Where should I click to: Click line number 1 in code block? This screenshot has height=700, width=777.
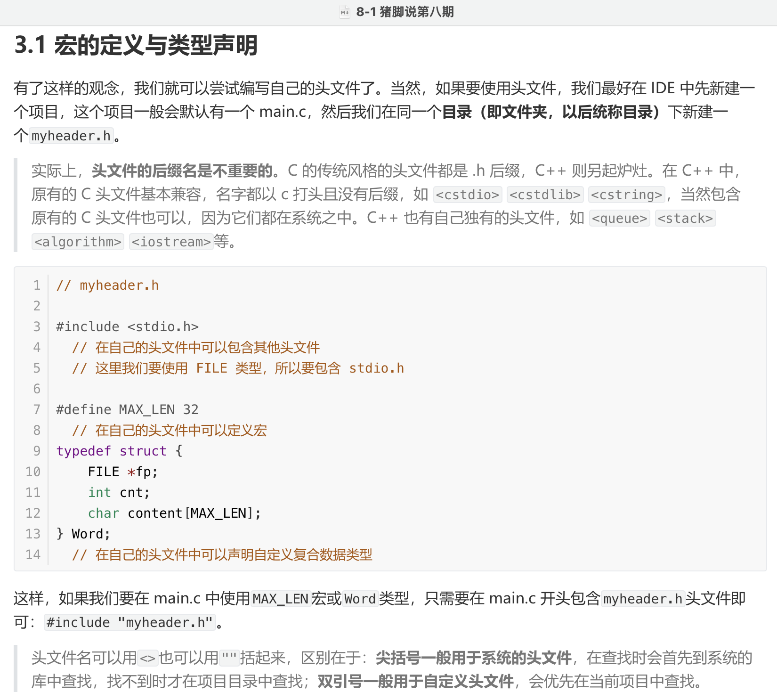click(37, 285)
